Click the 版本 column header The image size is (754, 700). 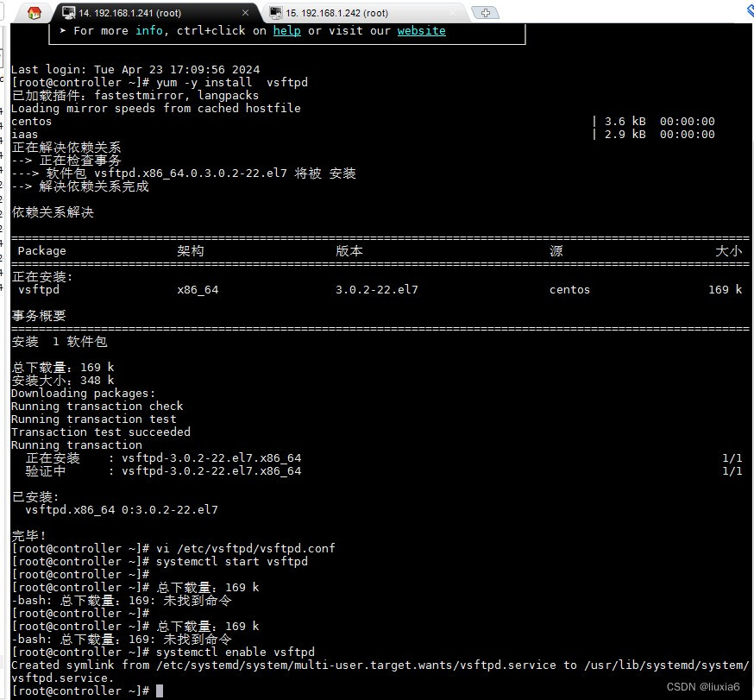(x=349, y=251)
